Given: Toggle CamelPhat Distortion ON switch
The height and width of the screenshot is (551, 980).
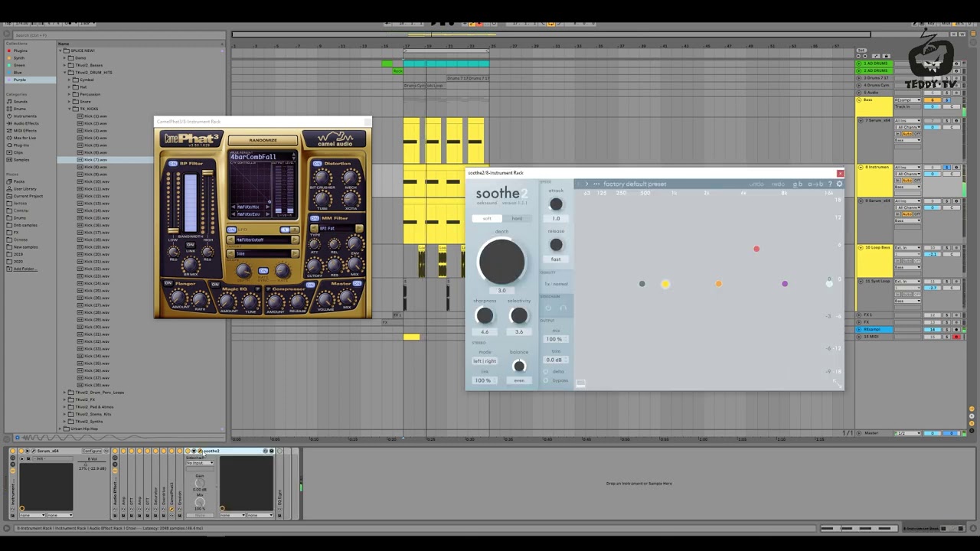Looking at the screenshot, I should [317, 164].
